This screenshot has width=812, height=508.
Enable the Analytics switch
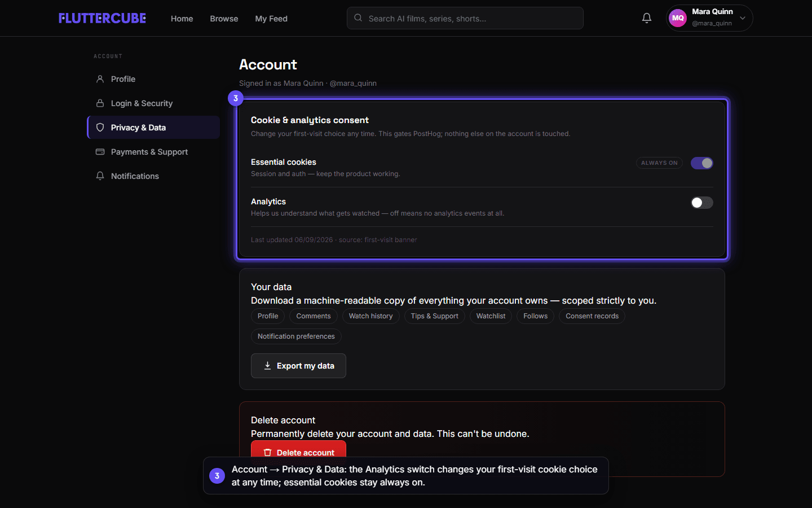point(702,203)
